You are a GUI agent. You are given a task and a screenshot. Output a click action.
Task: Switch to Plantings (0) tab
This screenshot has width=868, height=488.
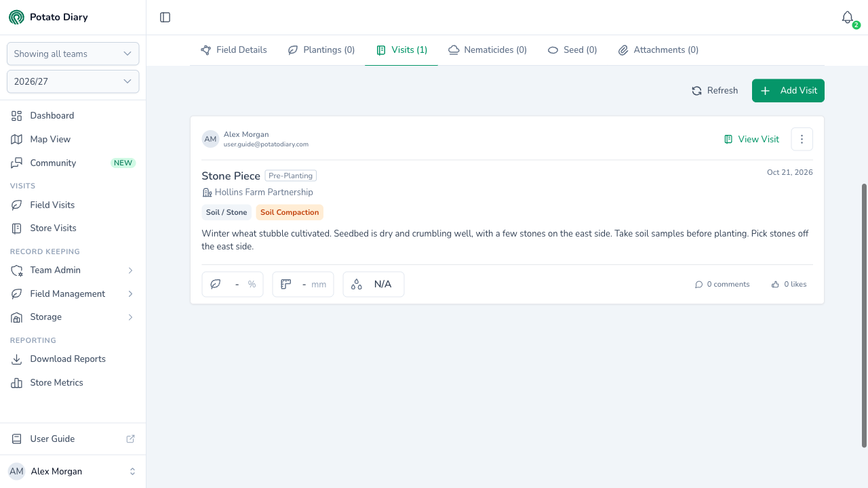click(x=321, y=50)
